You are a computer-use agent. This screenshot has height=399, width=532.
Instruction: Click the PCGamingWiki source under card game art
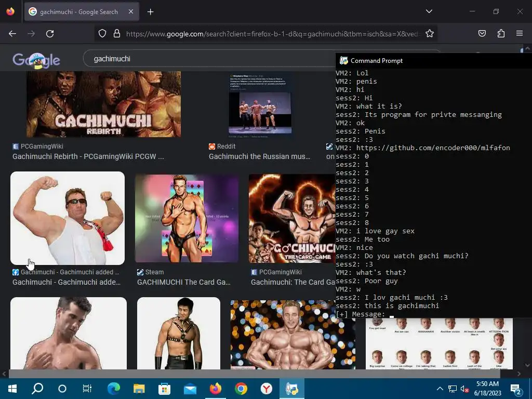[x=276, y=272]
